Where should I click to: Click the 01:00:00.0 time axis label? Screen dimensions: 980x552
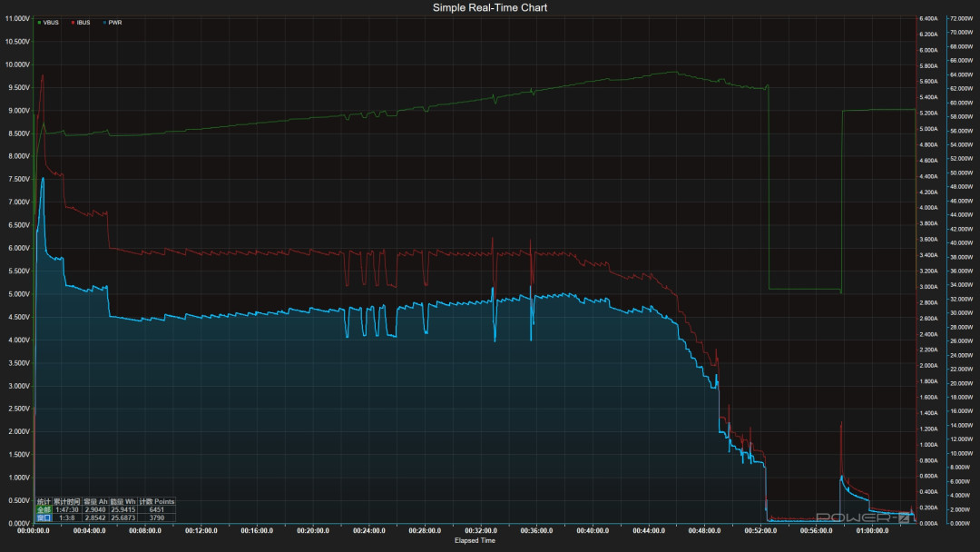(x=873, y=531)
